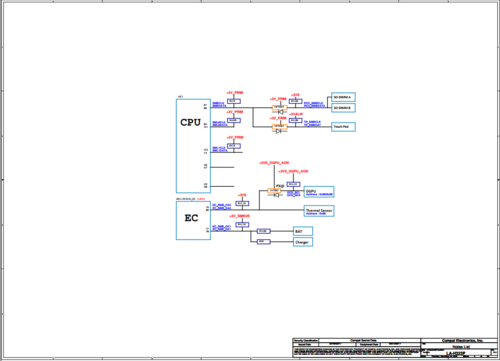The width and height of the screenshot is (500, 361).
Task: Click the +3V_SMBUS power label
Action: [239, 216]
